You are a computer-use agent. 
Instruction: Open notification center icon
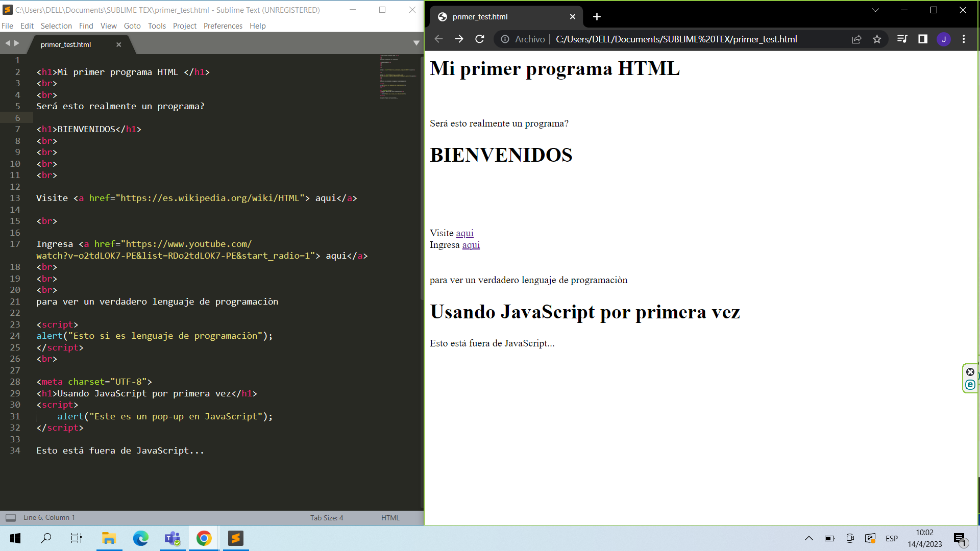pyautogui.click(x=960, y=539)
